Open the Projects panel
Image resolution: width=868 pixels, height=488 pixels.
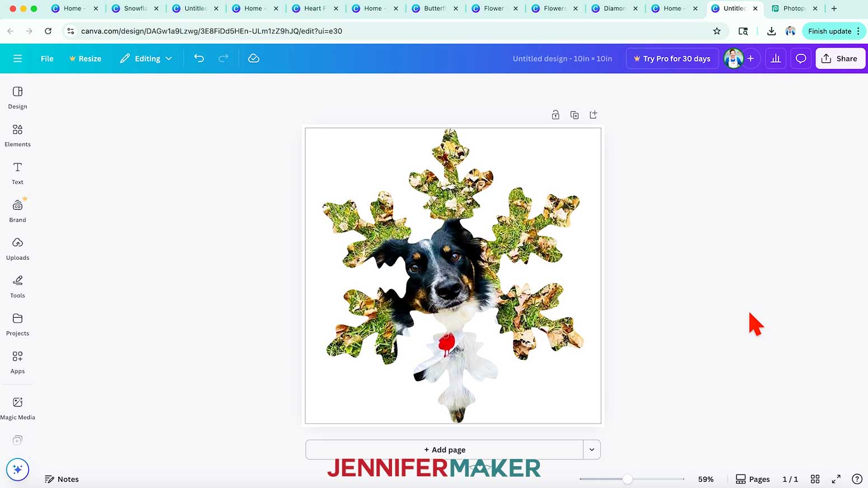[17, 325]
